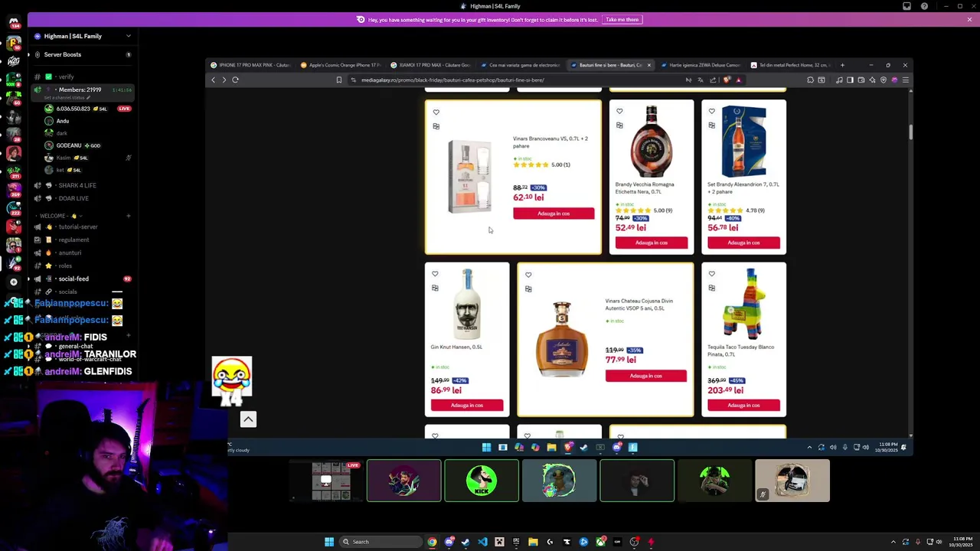Viewport: 980px width, 551px height.
Task: Select the KICK avatar participant tile
Action: (482, 481)
